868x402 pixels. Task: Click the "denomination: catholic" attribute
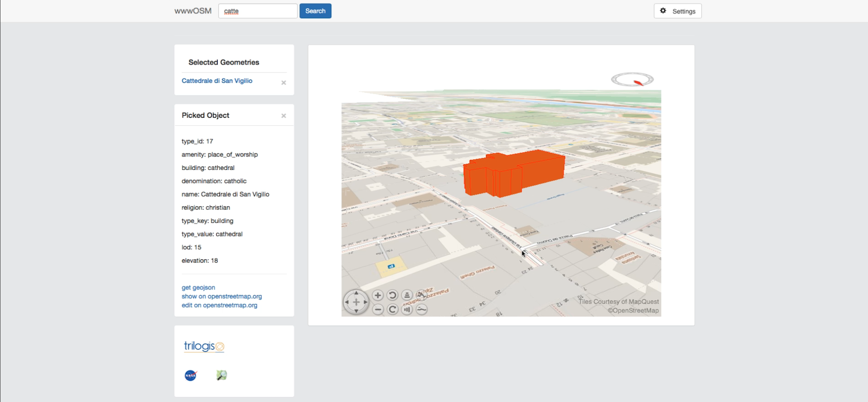click(x=214, y=181)
